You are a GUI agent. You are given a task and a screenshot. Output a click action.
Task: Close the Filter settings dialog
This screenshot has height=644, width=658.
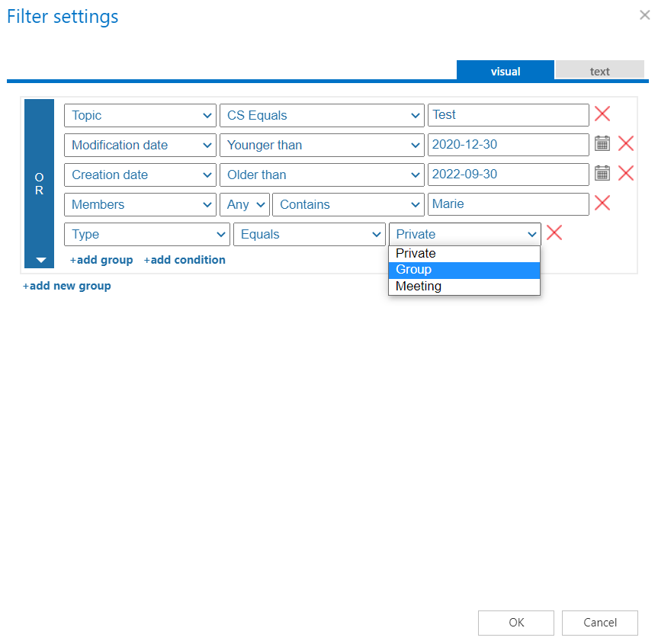click(x=644, y=15)
